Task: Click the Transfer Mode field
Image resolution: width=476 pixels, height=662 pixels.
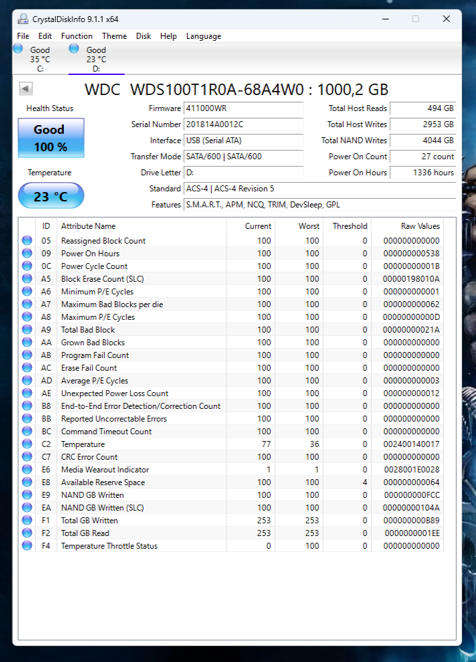Action: [244, 157]
